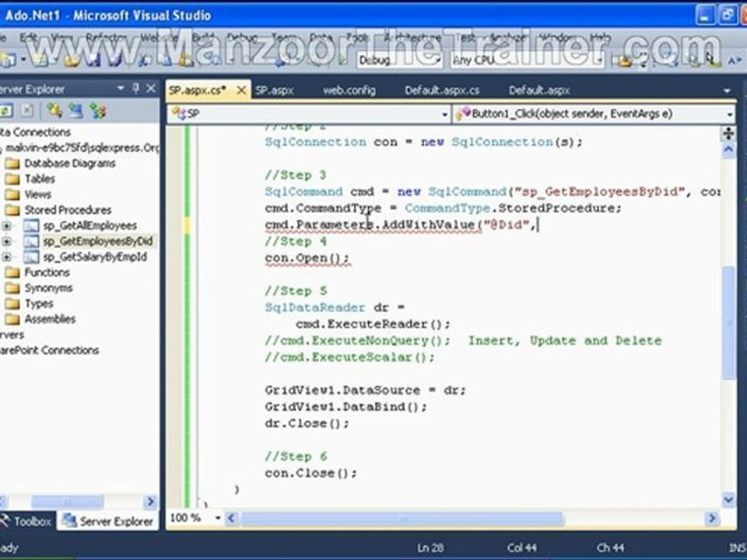The height and width of the screenshot is (560, 747).
Task: Open the Build menu
Action: [203, 37]
